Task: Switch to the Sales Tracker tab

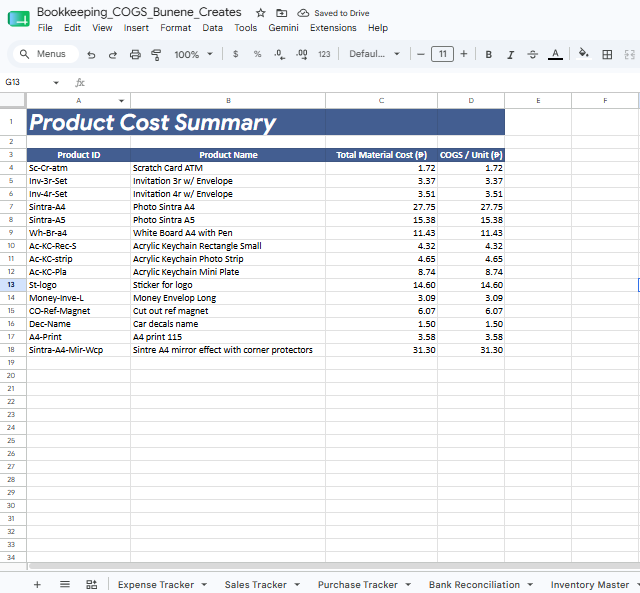Action: [256, 585]
